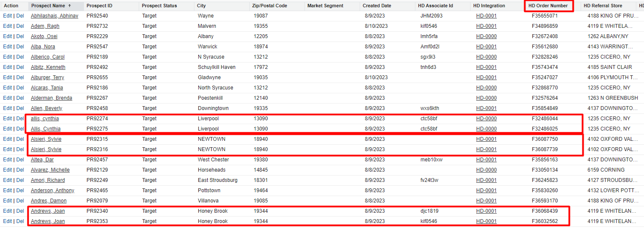
Task: Open prospect Allen, Beverly
Action: [x=46, y=108]
